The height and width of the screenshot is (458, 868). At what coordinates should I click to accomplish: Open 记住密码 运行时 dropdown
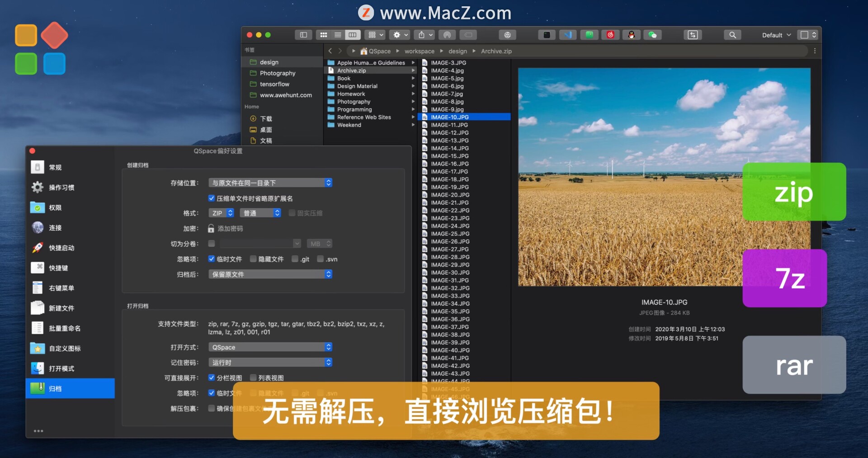click(270, 362)
